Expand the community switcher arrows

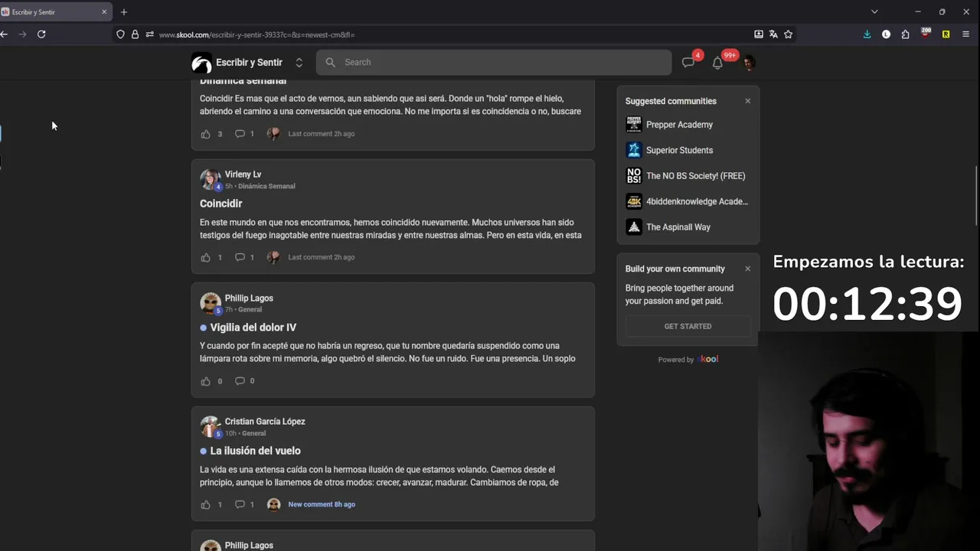[299, 63]
